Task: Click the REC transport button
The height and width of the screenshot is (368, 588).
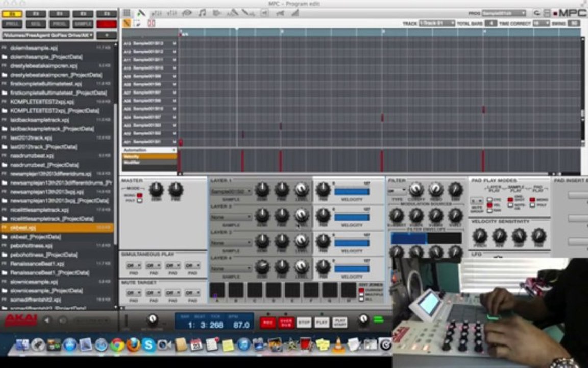Action: (267, 322)
